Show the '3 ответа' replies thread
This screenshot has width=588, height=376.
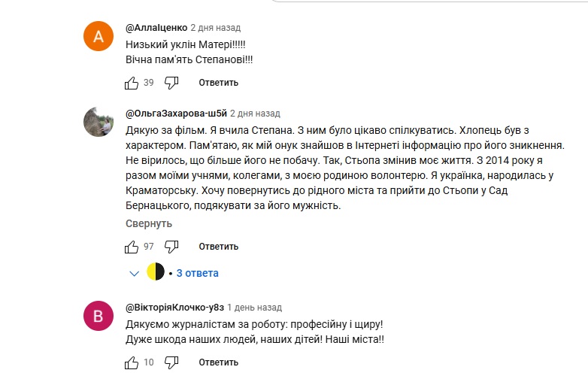197,273
